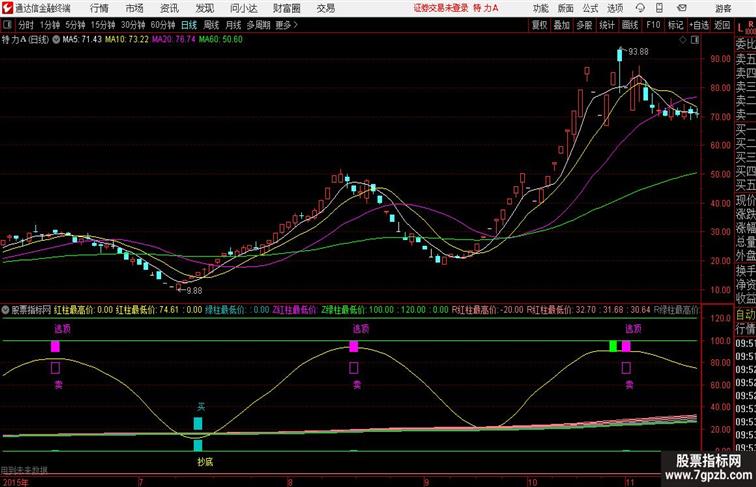Switch to the 15分钟 period tab
Screen dimensions: 756x487
[x=103, y=25]
